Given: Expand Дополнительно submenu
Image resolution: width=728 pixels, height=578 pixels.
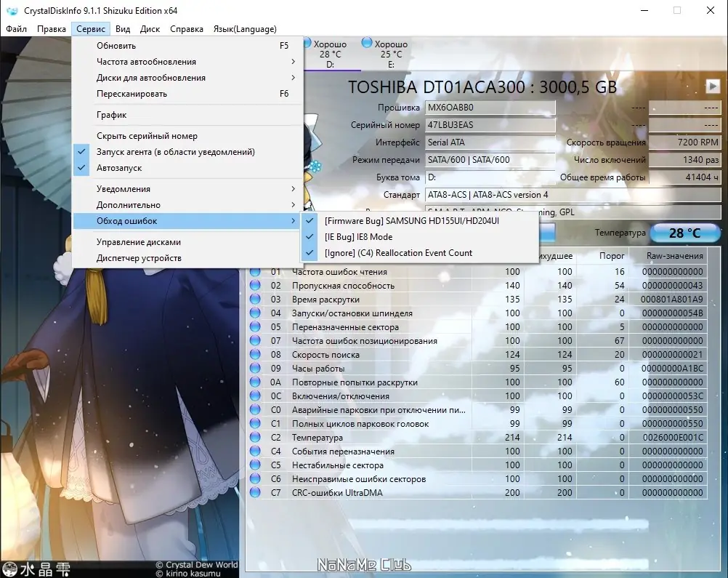Looking at the screenshot, I should pos(187,205).
